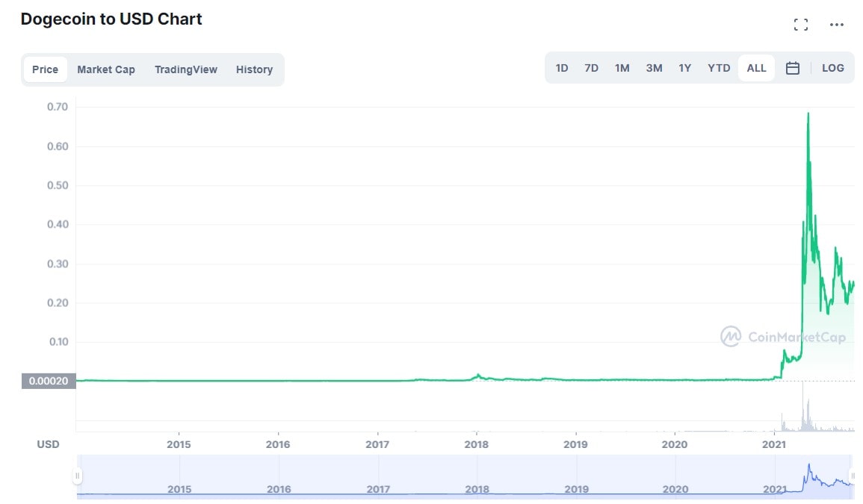Click the 2019 label on the x-axis

(575, 444)
